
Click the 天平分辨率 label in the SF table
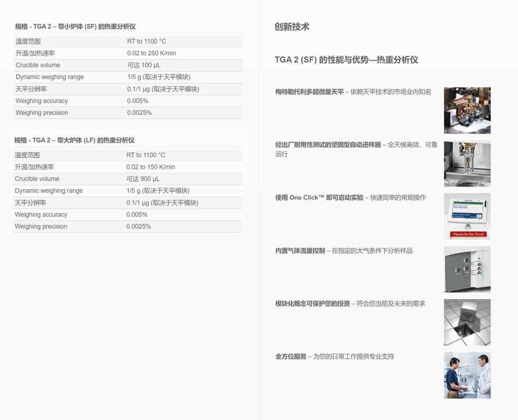point(31,89)
